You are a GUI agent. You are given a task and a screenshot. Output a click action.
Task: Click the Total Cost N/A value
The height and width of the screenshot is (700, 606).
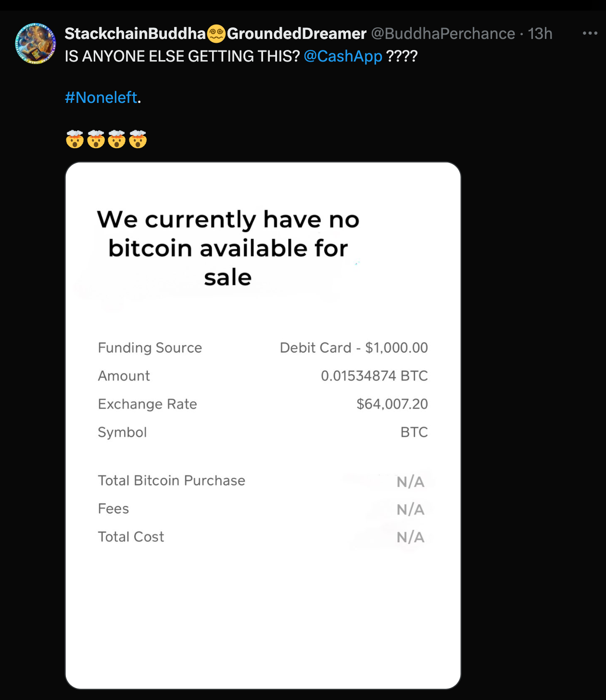click(x=411, y=537)
